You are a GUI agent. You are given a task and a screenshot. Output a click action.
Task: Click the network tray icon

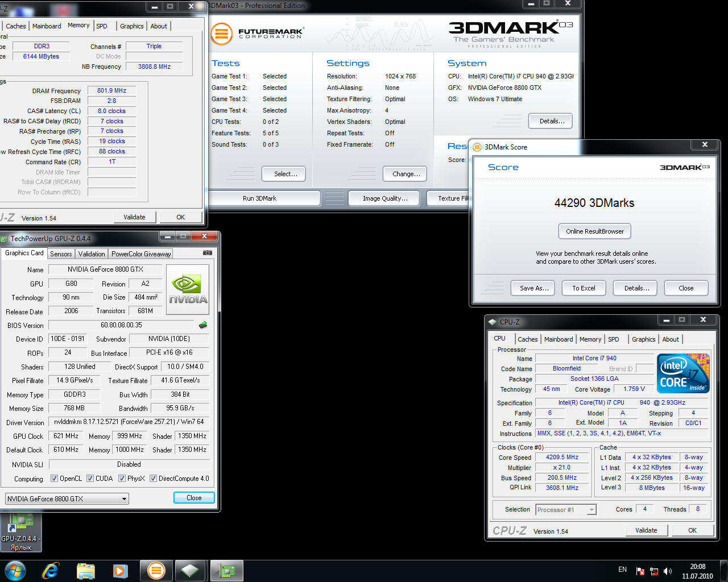coord(655,571)
